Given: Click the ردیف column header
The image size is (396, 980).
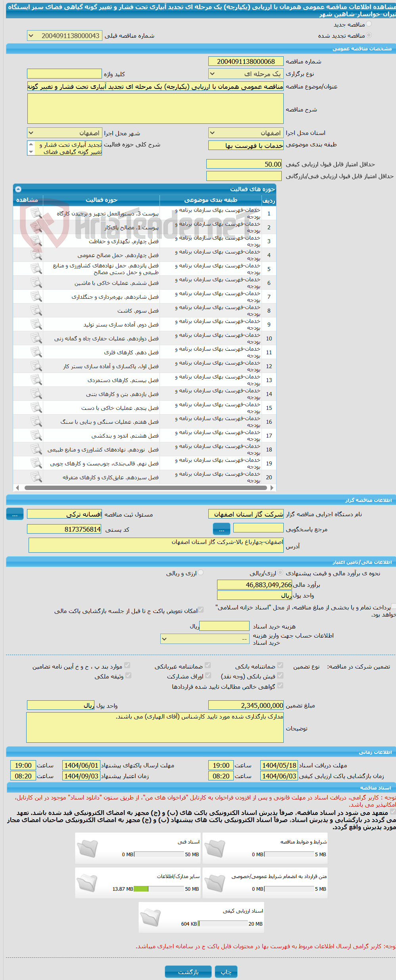Looking at the screenshot, I should (269, 200).
